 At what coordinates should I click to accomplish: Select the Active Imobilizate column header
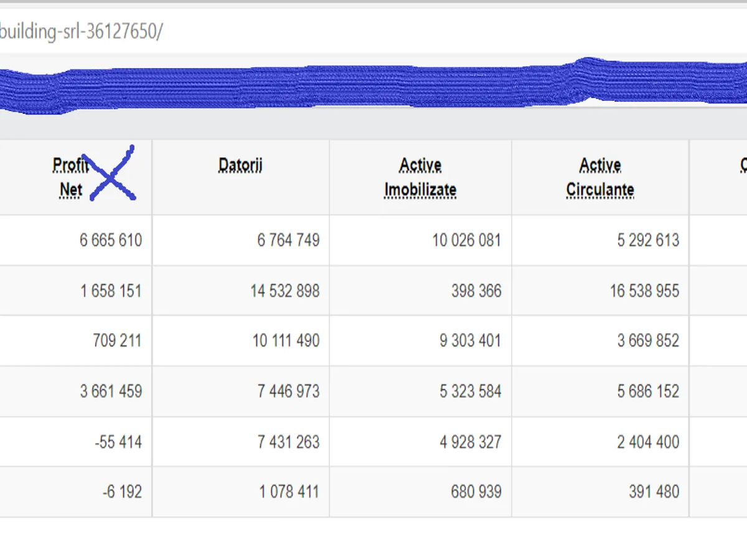pos(420,177)
